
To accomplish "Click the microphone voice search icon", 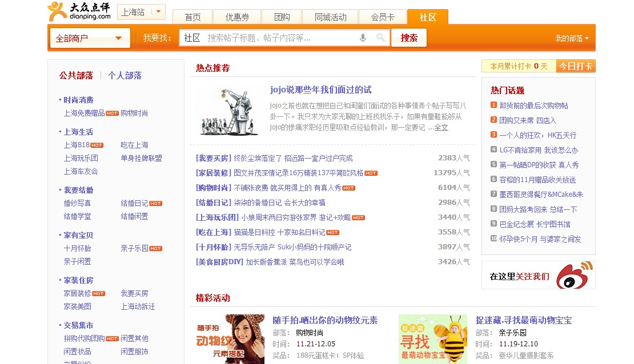I will point(363,38).
